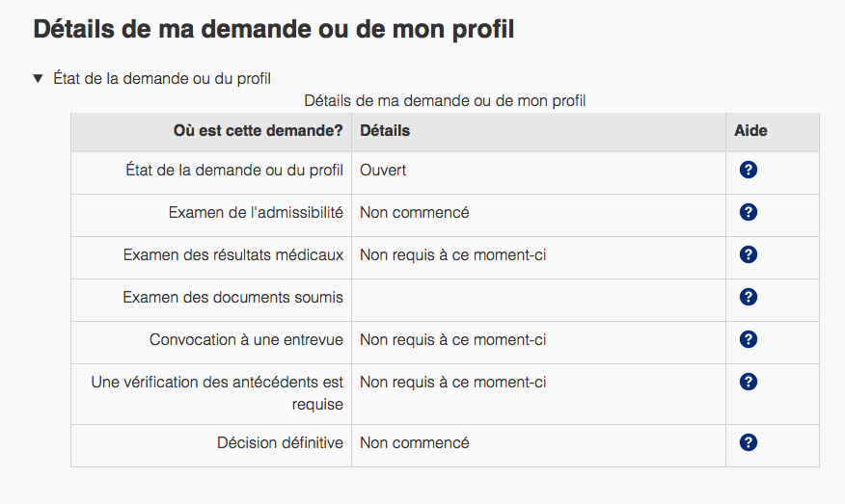Viewport: 845px width, 504px height.
Task: Click the empty details cell for documents soumis
Action: [x=537, y=298]
